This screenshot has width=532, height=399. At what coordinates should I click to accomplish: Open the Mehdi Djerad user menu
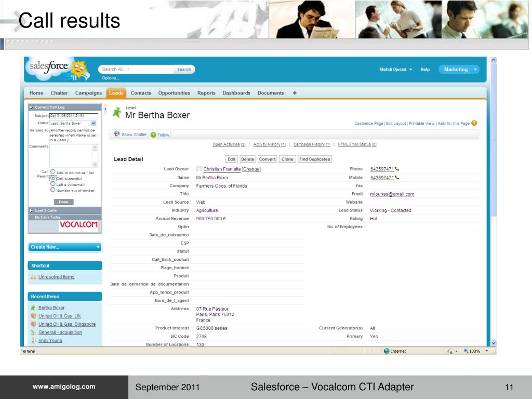point(395,69)
